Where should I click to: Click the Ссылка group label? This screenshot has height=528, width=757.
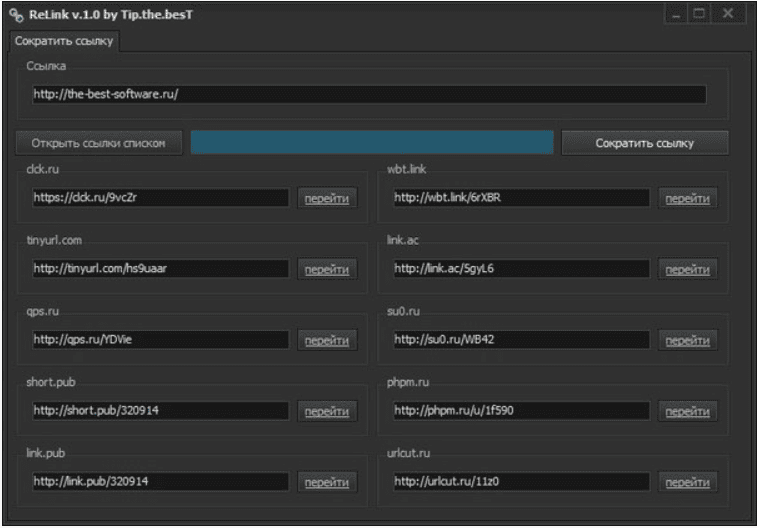[46, 66]
